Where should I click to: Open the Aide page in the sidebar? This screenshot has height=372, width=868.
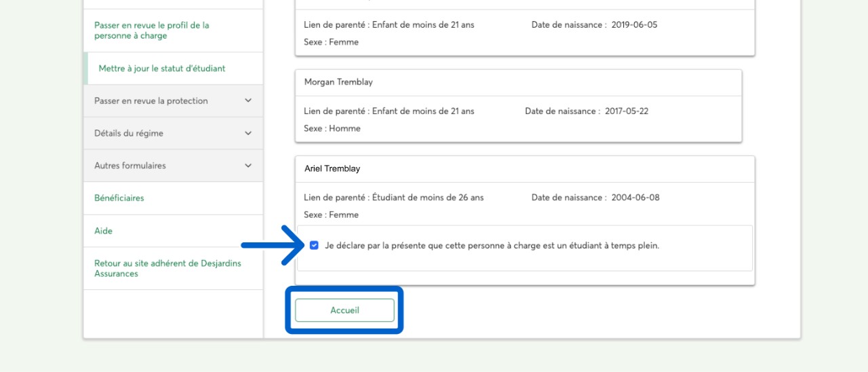tap(104, 231)
